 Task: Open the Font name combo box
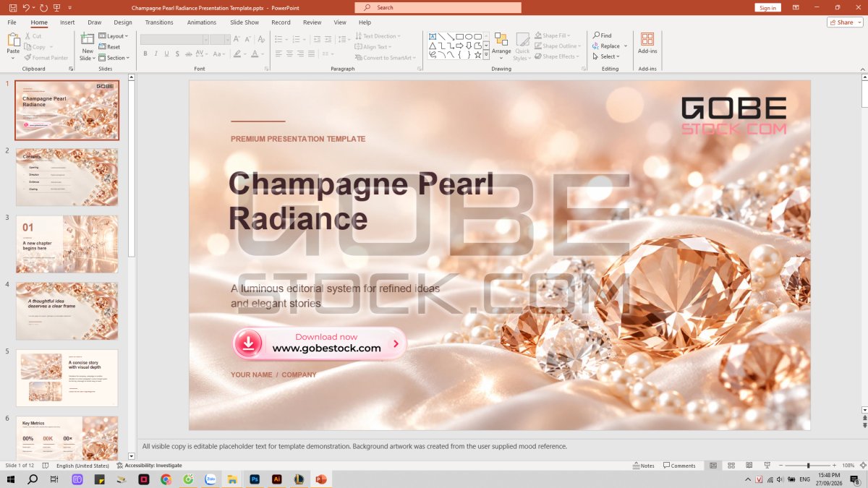(x=174, y=39)
